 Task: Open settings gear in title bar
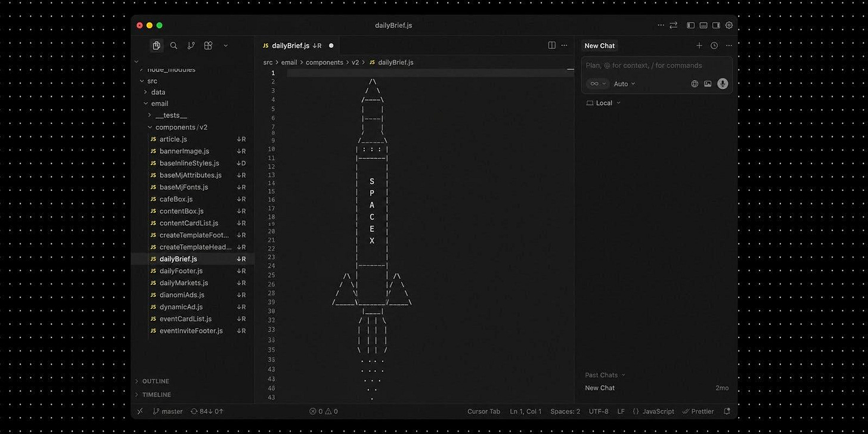coord(729,25)
